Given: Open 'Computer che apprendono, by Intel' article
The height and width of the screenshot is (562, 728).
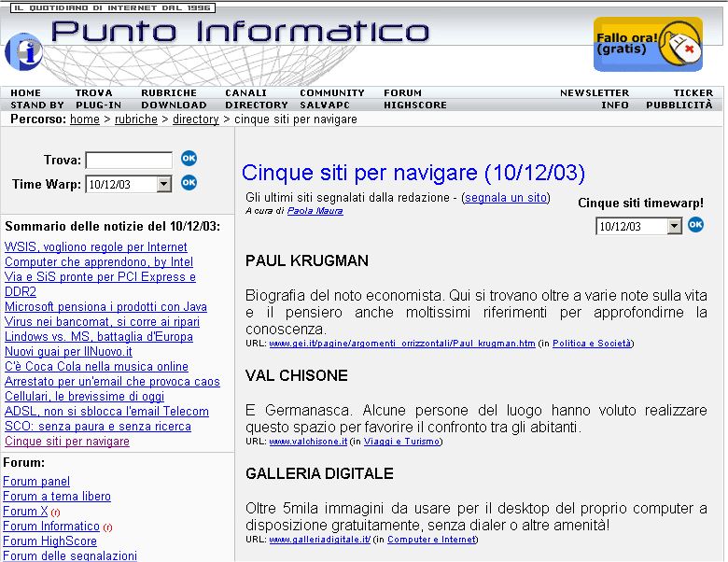Looking at the screenshot, I should [x=99, y=261].
